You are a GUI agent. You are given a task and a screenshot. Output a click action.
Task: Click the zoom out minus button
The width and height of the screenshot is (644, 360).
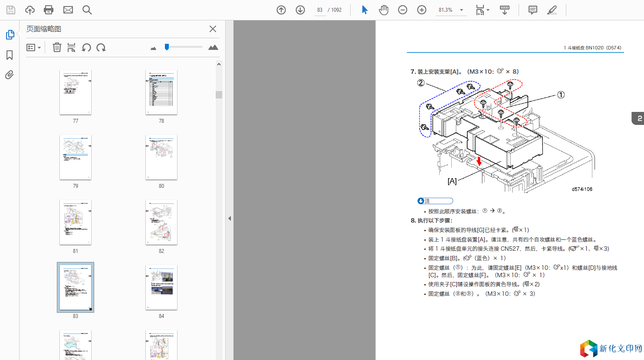[403, 10]
